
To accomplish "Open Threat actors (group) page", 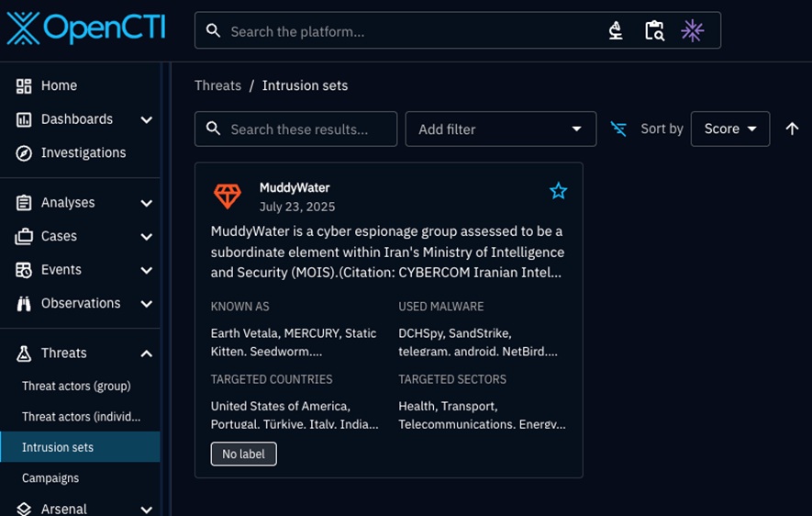I will click(x=80, y=386).
